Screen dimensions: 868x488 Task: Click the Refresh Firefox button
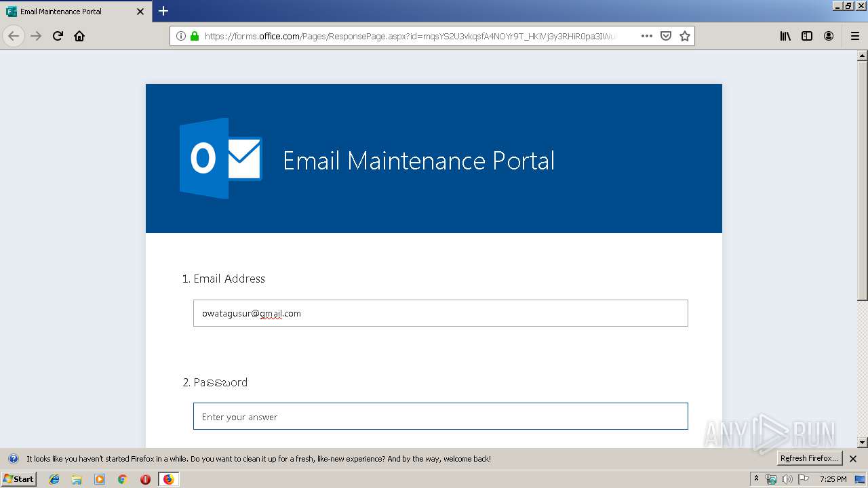point(809,458)
